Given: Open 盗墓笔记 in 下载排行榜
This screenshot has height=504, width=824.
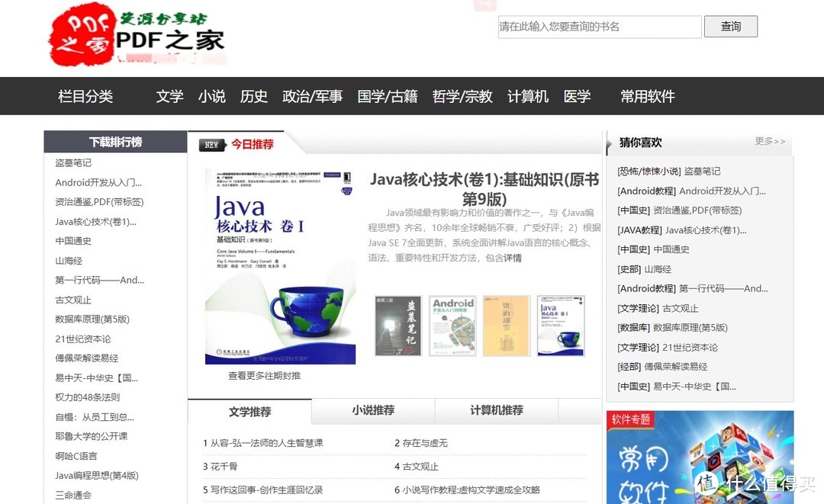Looking at the screenshot, I should [73, 162].
